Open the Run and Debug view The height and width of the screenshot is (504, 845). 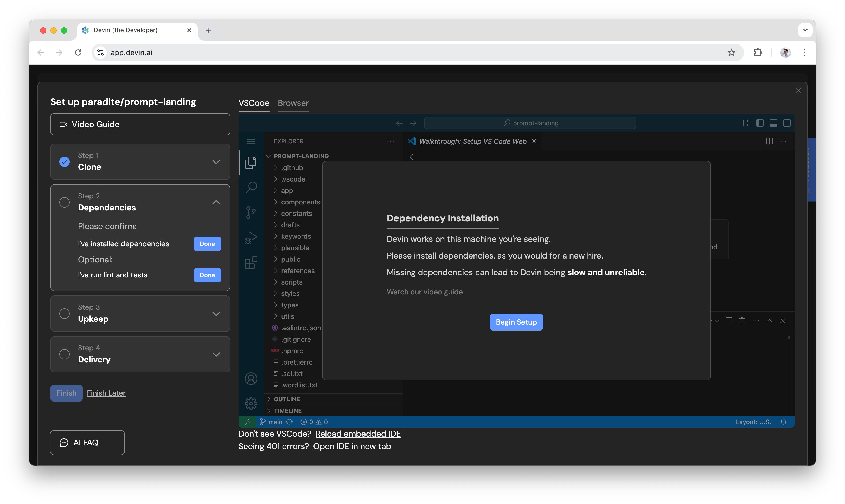(251, 237)
